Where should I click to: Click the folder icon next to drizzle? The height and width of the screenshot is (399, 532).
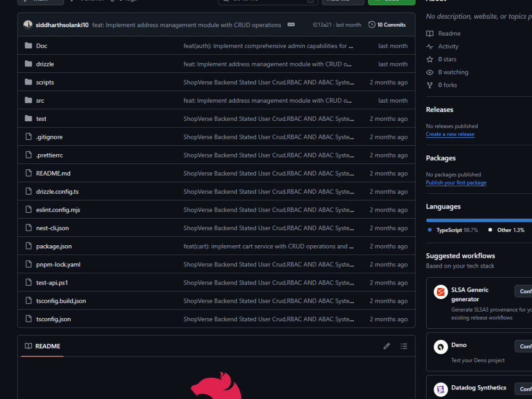coord(29,64)
